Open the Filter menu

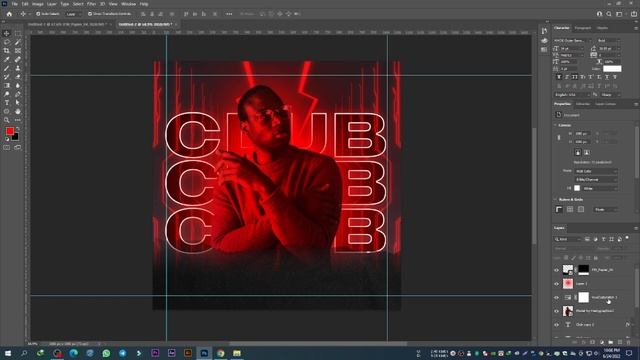tap(91, 4)
